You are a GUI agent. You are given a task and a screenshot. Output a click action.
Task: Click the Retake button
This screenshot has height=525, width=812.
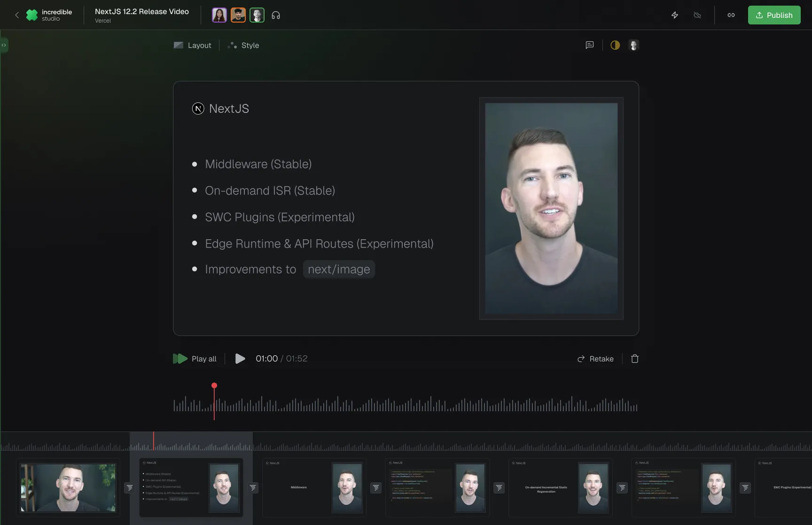[595, 359]
